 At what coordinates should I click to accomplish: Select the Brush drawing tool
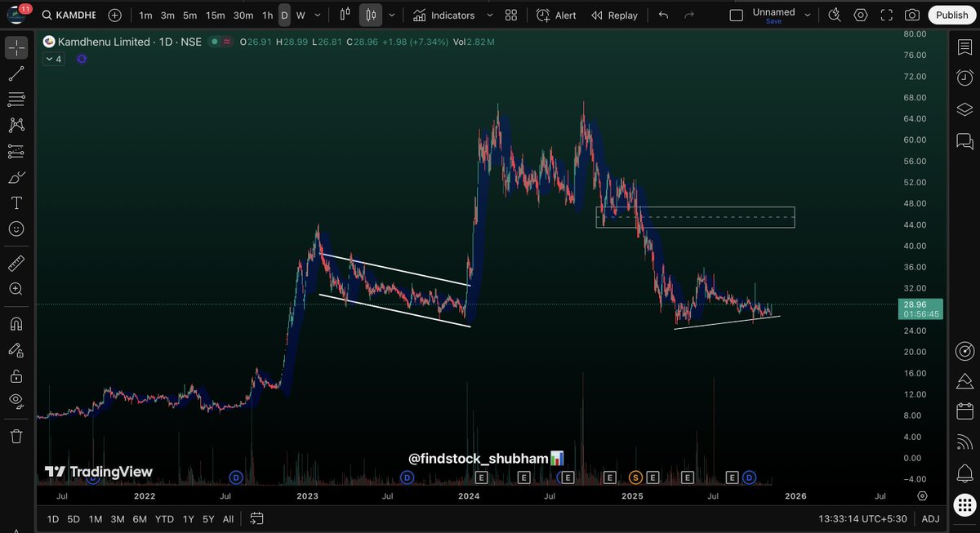pos(17,177)
